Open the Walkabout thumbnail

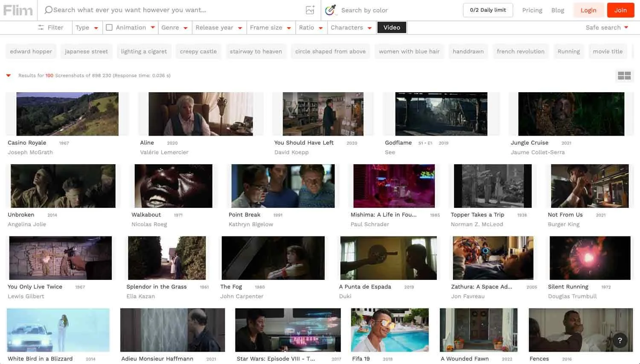[173, 186]
